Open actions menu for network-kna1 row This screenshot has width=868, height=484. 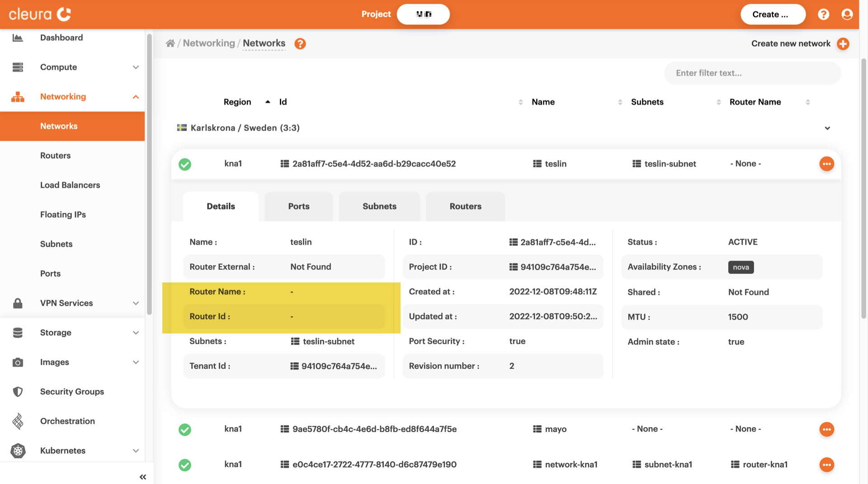826,465
